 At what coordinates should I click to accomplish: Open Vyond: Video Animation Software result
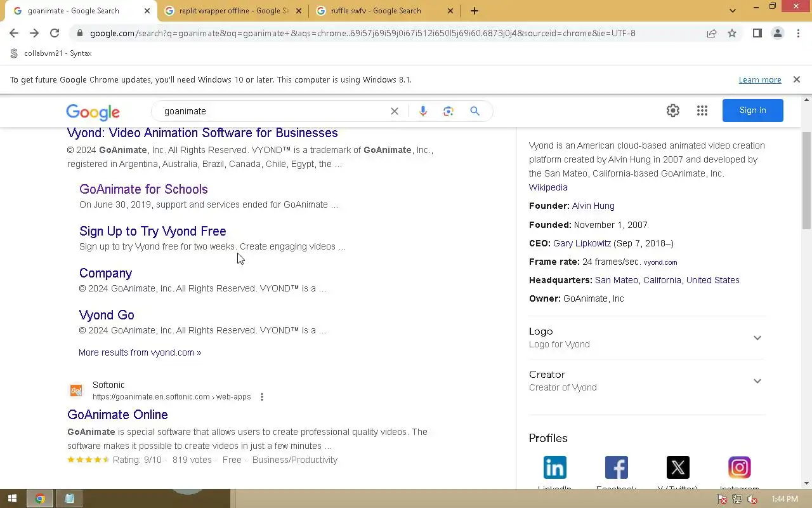tap(202, 133)
